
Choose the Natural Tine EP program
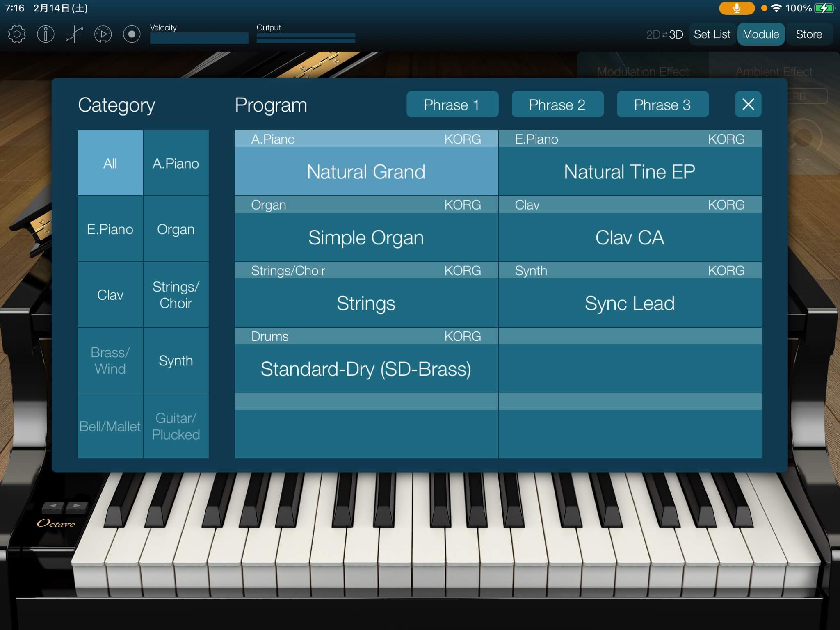(629, 171)
